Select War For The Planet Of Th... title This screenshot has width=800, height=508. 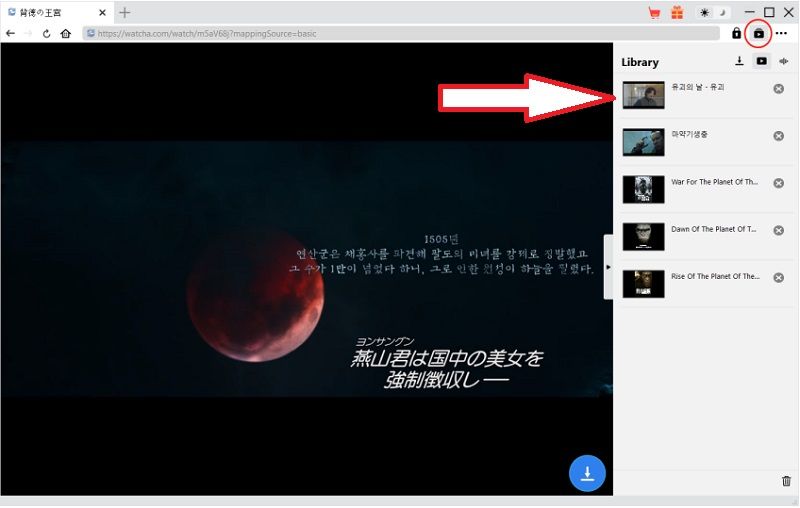point(714,182)
